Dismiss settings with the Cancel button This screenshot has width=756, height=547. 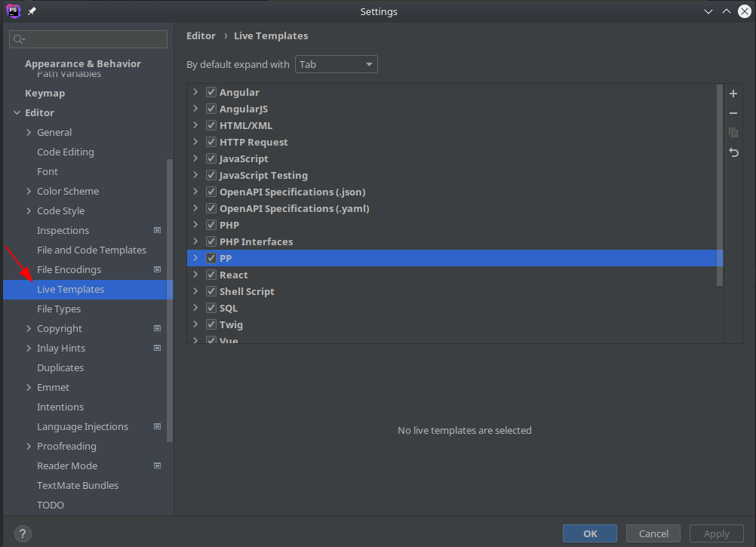(x=653, y=533)
